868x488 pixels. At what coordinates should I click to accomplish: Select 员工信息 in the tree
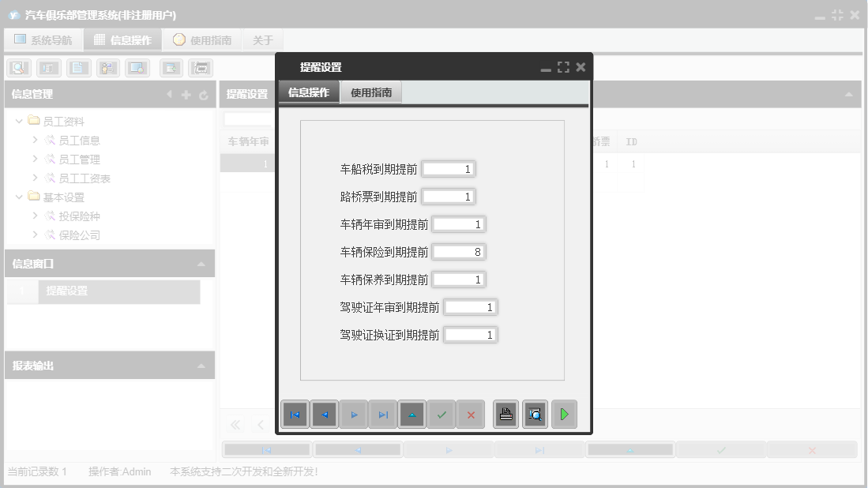pyautogui.click(x=79, y=141)
